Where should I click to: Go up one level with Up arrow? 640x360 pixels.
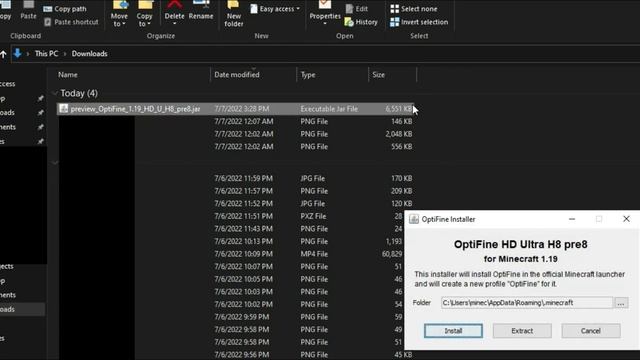pyautogui.click(x=3, y=54)
